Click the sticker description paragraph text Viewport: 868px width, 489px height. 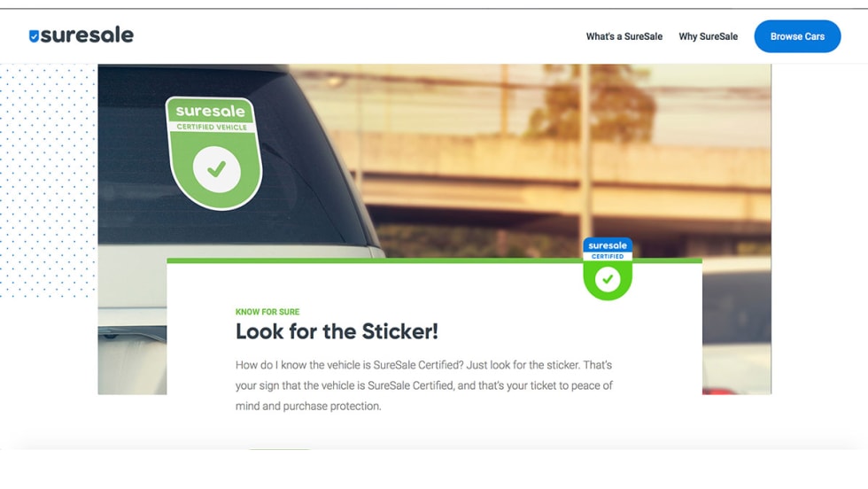(424, 385)
